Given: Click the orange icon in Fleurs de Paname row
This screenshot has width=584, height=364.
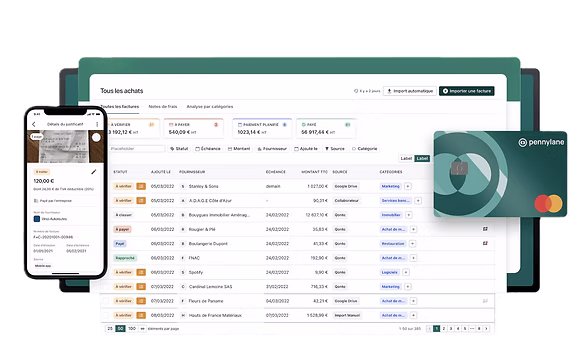Looking at the screenshot, I should tap(141, 301).
